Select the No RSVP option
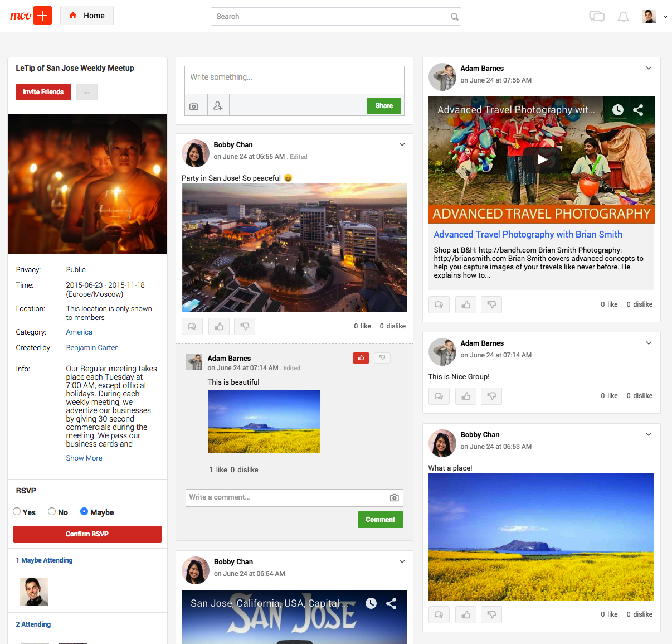 52,511
